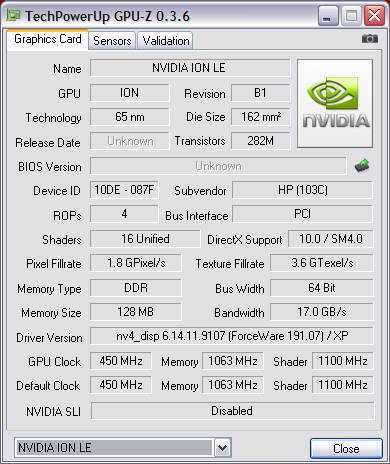Screen dimensions: 390x464
Task: Minimize the GPU-Z window
Action: [328, 15]
